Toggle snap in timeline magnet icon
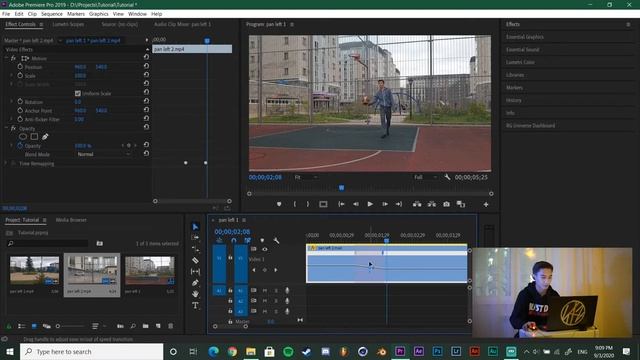 [x=233, y=240]
